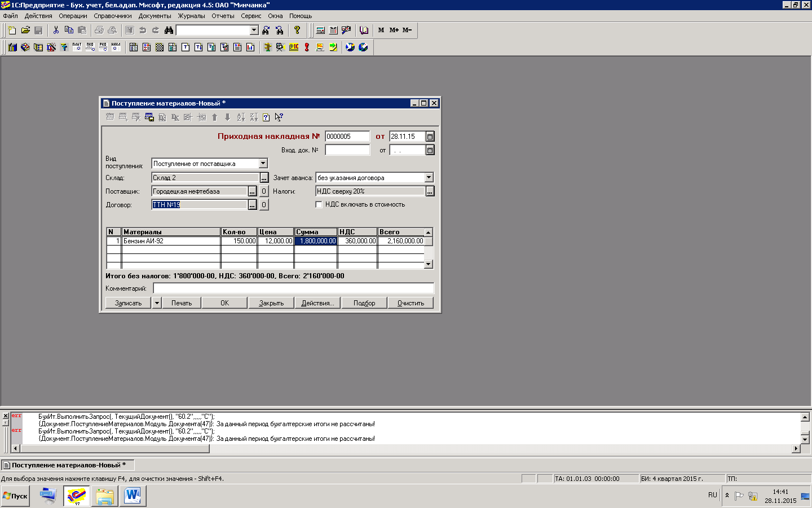Open the Операции menu
Viewport: 812px width, 508px height.
(73, 16)
